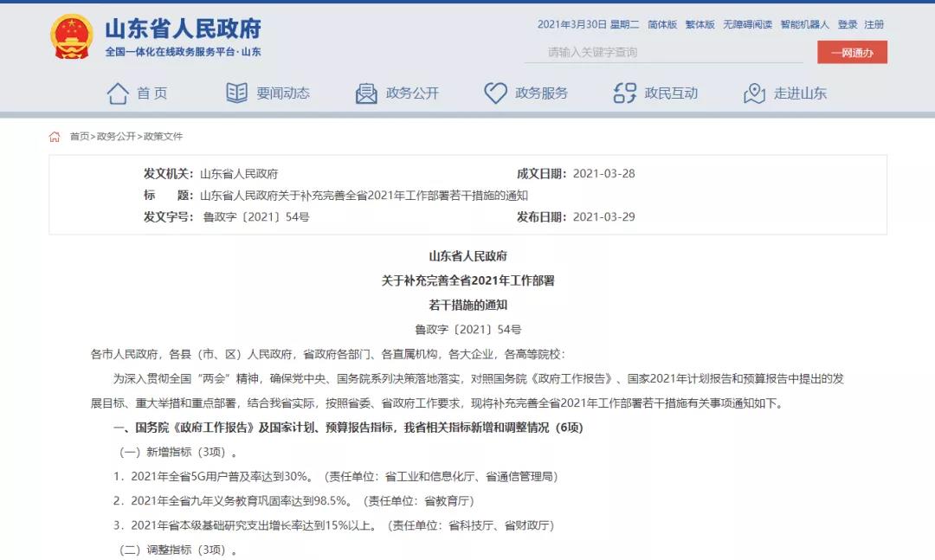Viewport: 935px width, 560px height.
Task: Open the 要闻动态 navigation menu item
Action: (282, 93)
